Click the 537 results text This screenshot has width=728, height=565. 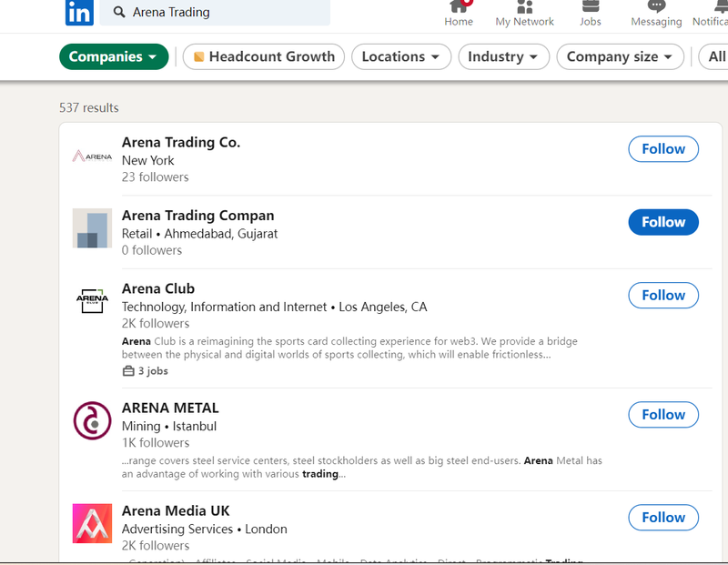[x=88, y=107]
